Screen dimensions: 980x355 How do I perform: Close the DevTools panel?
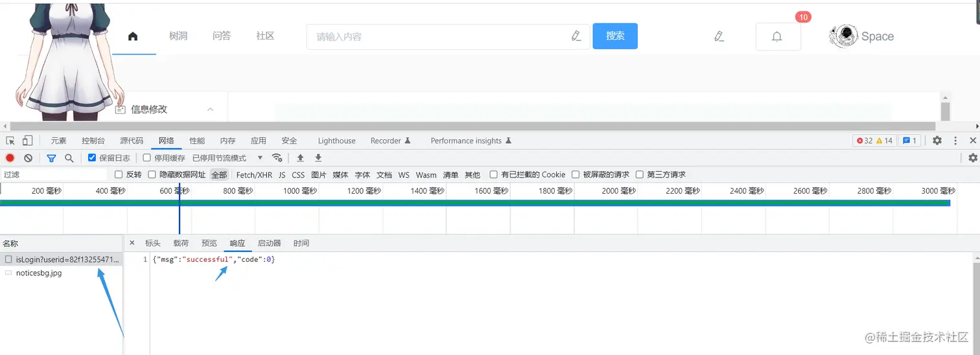tap(973, 141)
